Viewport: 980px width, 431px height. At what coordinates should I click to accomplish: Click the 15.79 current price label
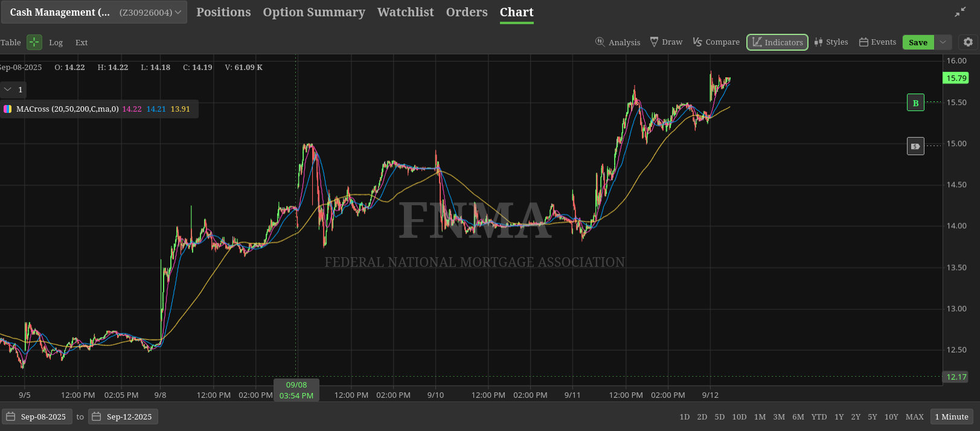956,78
